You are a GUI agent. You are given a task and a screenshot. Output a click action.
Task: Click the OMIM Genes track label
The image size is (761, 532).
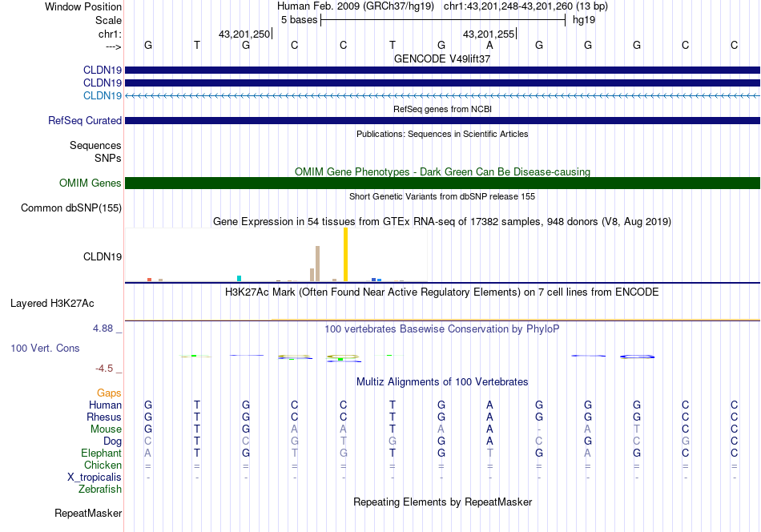pos(91,183)
